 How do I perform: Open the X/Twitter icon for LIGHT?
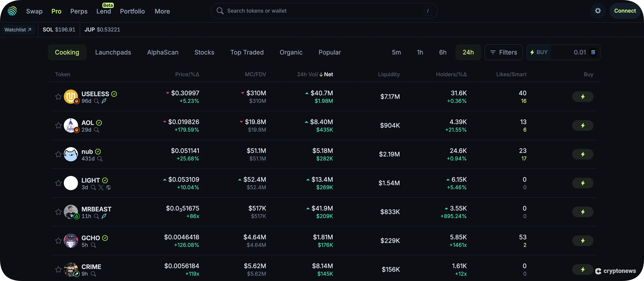coord(101,187)
